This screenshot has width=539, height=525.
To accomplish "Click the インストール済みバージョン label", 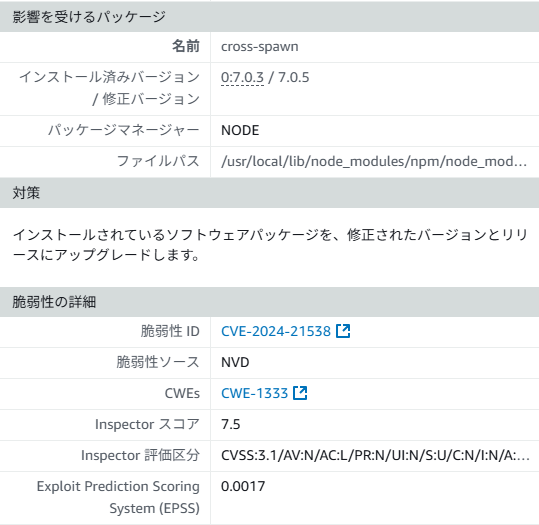I will click(x=110, y=88).
